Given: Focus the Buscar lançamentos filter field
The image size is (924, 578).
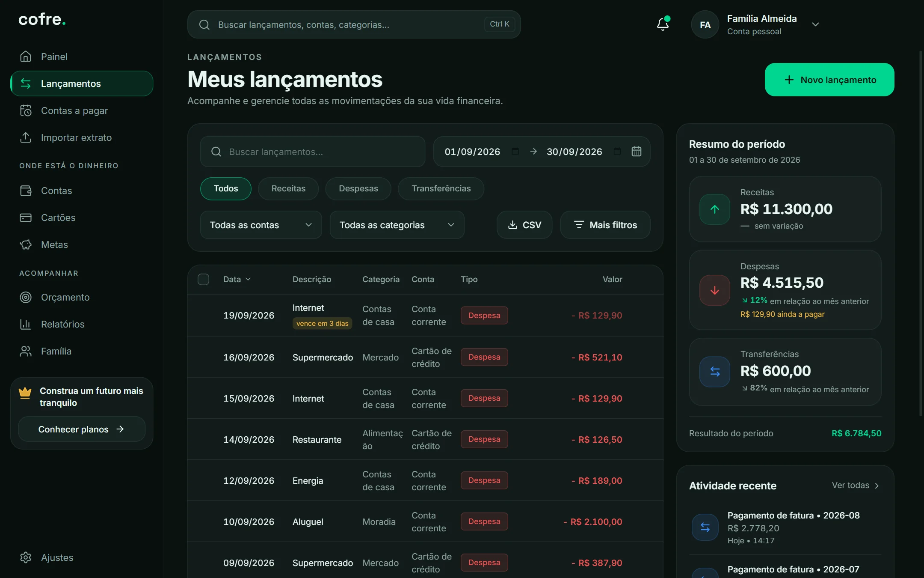Looking at the screenshot, I should 313,152.
